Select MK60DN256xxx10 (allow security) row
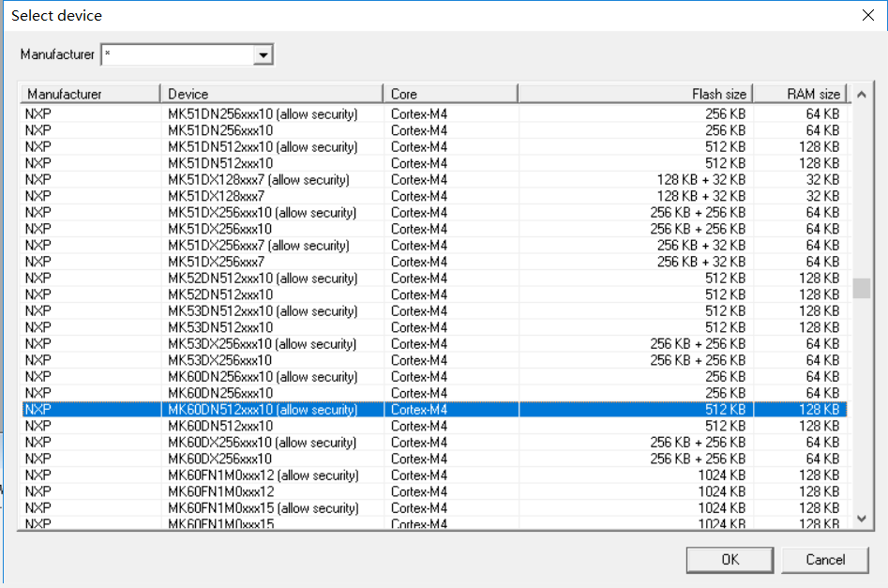 coord(434,377)
